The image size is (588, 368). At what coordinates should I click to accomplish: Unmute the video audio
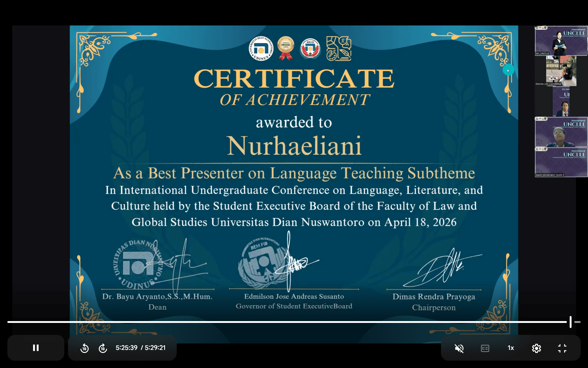click(459, 348)
